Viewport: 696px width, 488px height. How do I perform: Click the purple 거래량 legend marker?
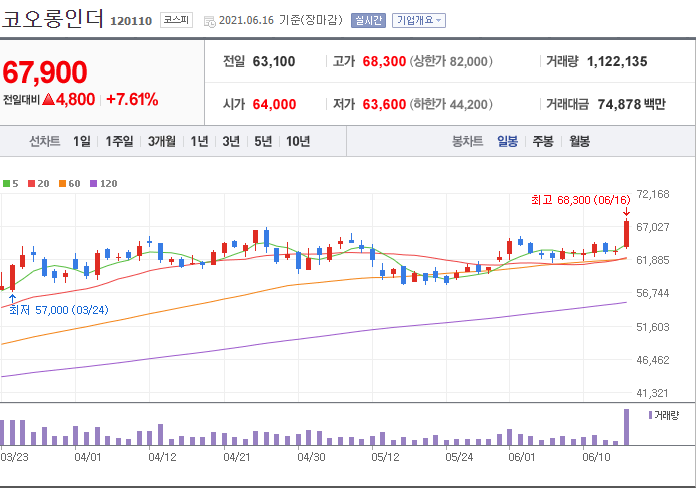(x=650, y=415)
